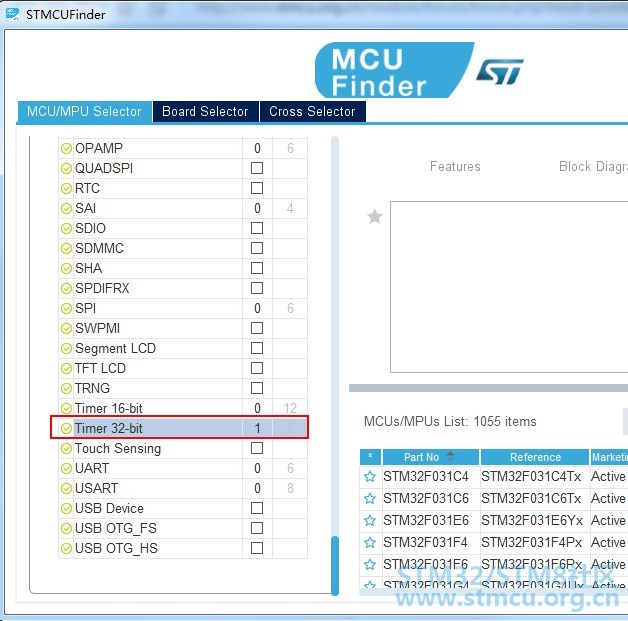Edit the Timer 32-bit count field
The height and width of the screenshot is (621, 628).
click(257, 428)
